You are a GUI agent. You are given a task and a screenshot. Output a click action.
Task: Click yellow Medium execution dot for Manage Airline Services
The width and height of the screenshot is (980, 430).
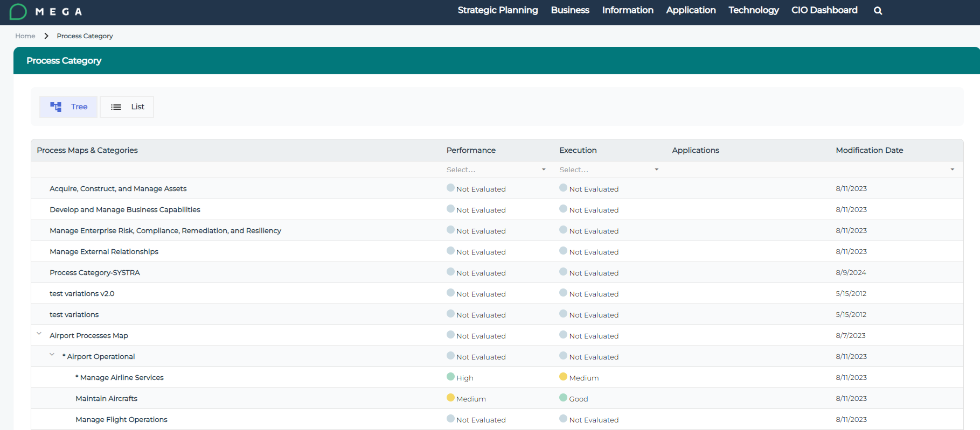point(563,377)
